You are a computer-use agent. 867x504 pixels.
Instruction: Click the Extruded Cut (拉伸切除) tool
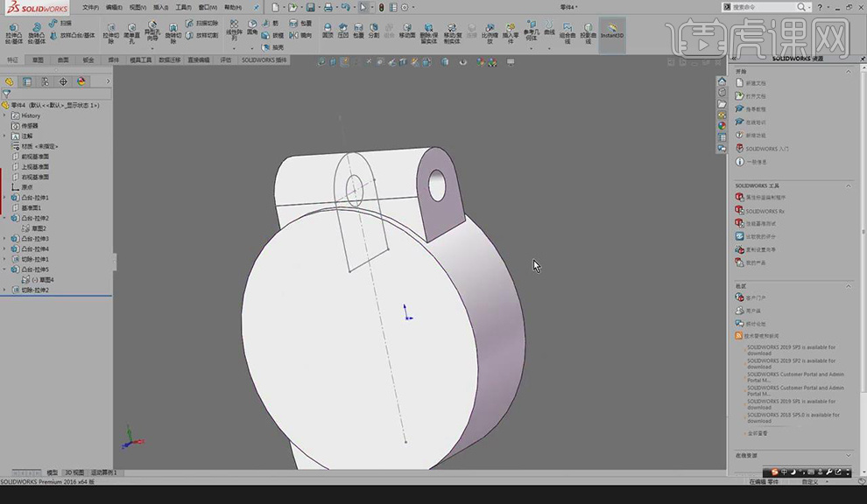tap(111, 32)
